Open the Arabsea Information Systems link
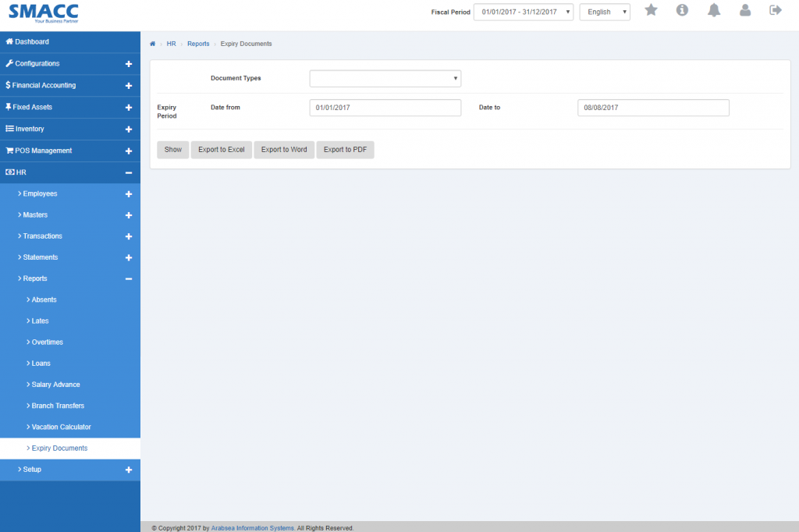The width and height of the screenshot is (799, 532). [x=252, y=527]
